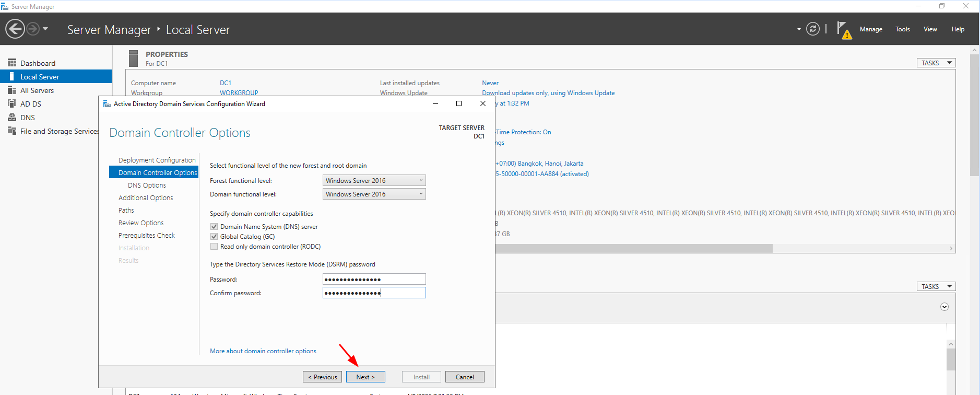
Task: Enable Read only domain controller (RODC)
Action: 214,246
